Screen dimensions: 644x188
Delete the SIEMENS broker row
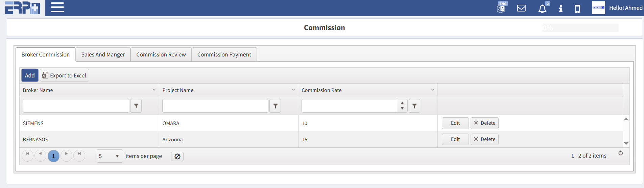click(x=484, y=123)
